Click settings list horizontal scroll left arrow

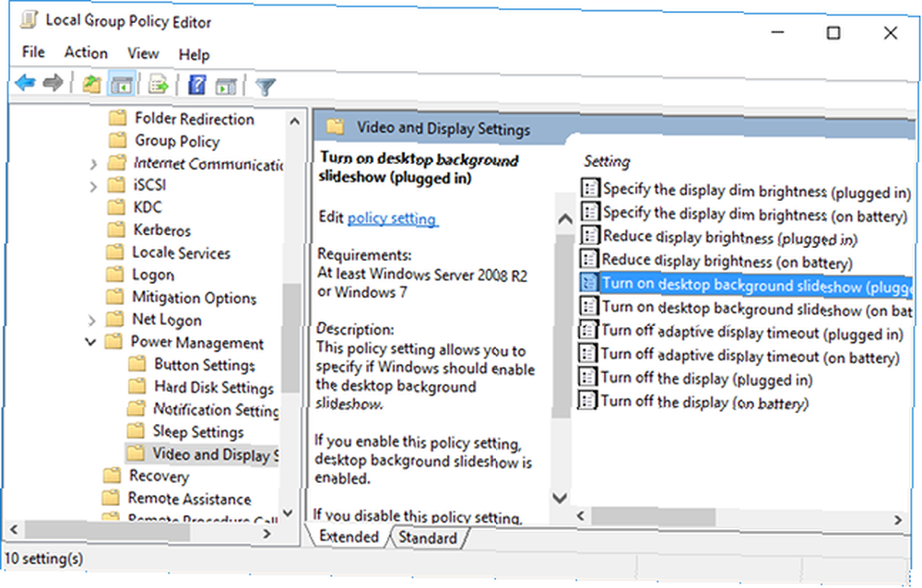pos(581,516)
